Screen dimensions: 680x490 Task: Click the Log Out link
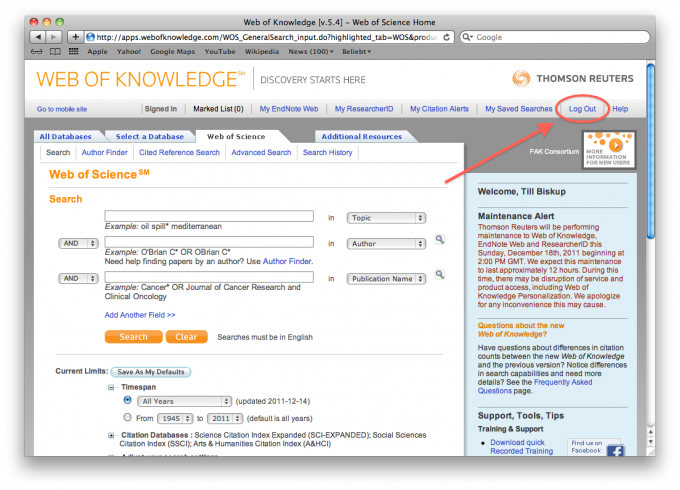582,109
